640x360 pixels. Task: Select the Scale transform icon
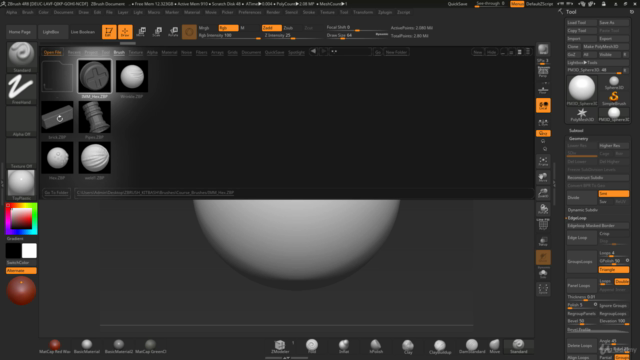[x=157, y=31]
